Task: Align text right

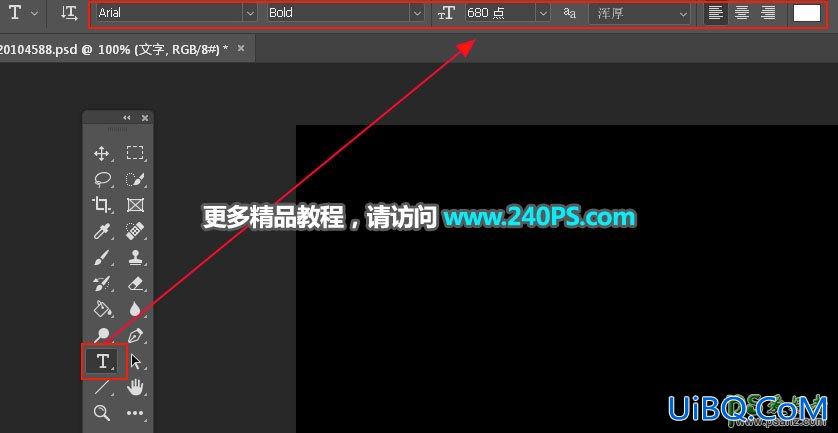Action: point(767,13)
